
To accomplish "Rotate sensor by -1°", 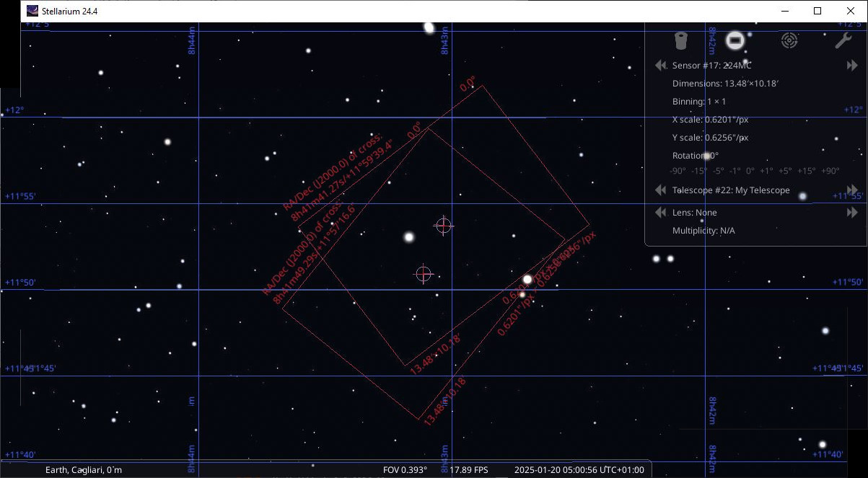I will click(x=735, y=171).
